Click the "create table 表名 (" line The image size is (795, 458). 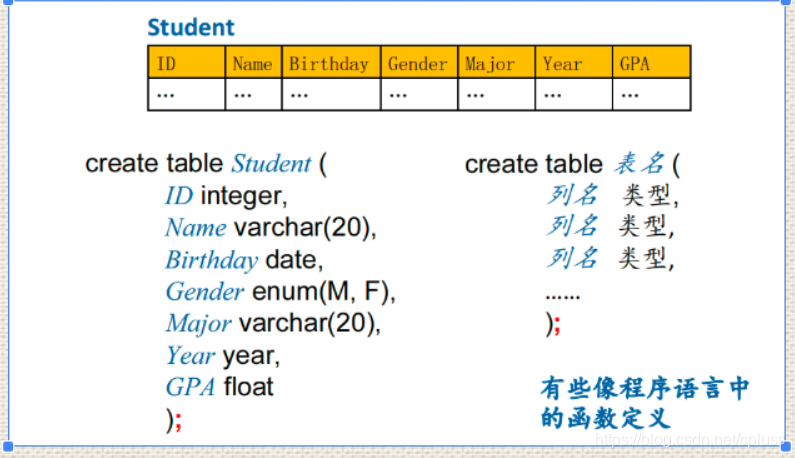point(572,164)
